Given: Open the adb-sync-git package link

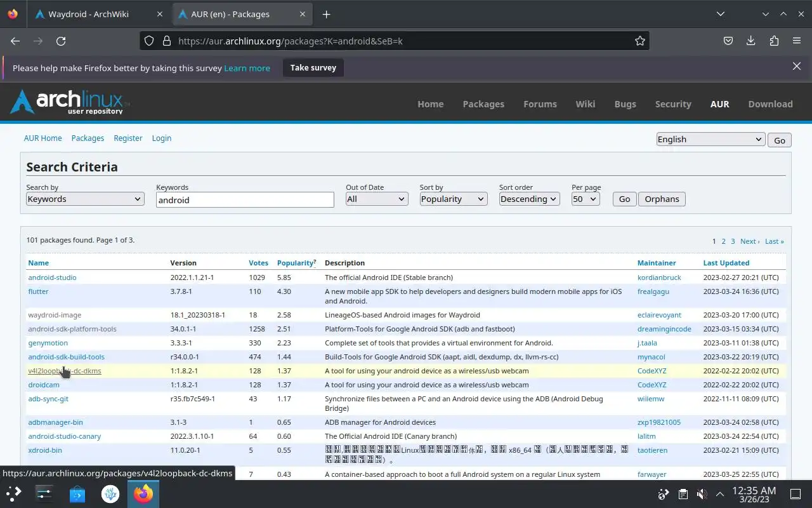Looking at the screenshot, I should (x=48, y=399).
